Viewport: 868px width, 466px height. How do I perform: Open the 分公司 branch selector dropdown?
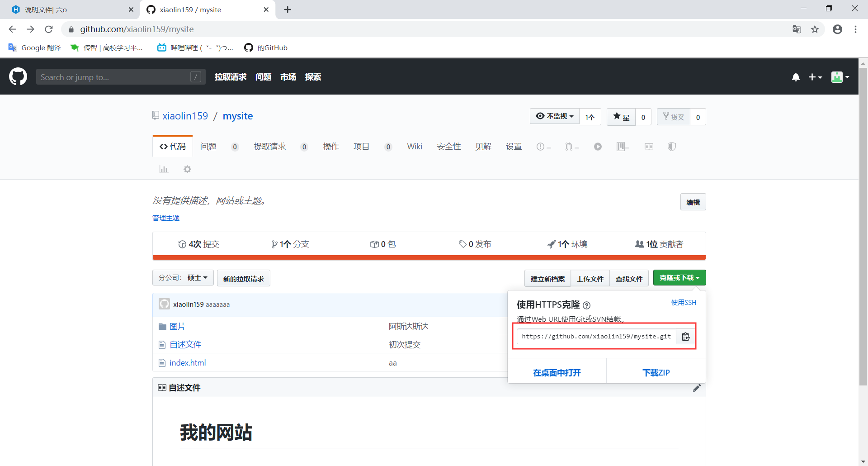pyautogui.click(x=183, y=278)
